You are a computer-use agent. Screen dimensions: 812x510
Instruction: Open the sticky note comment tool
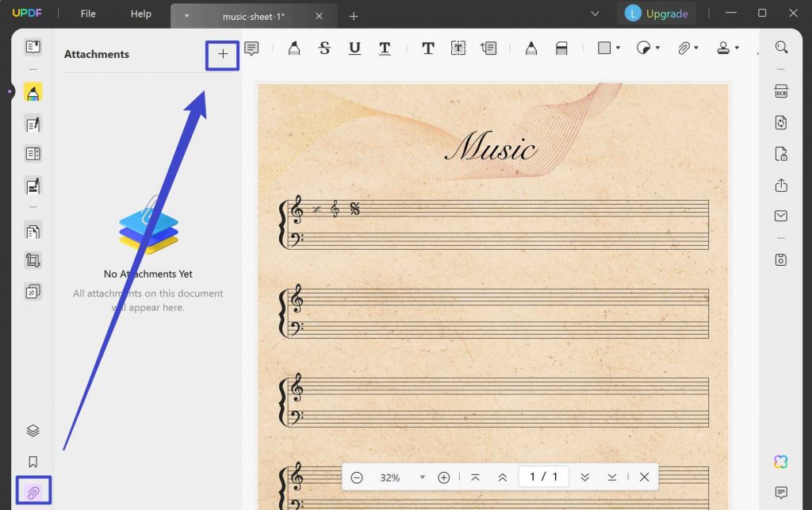(252, 48)
